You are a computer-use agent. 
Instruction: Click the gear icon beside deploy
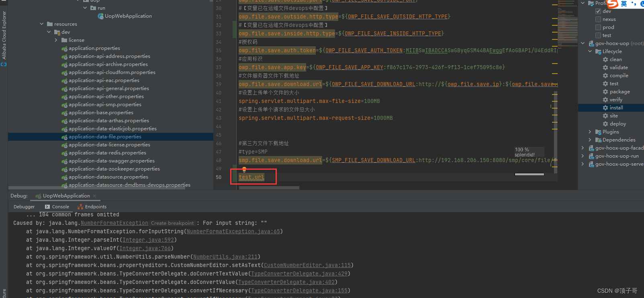pyautogui.click(x=605, y=124)
